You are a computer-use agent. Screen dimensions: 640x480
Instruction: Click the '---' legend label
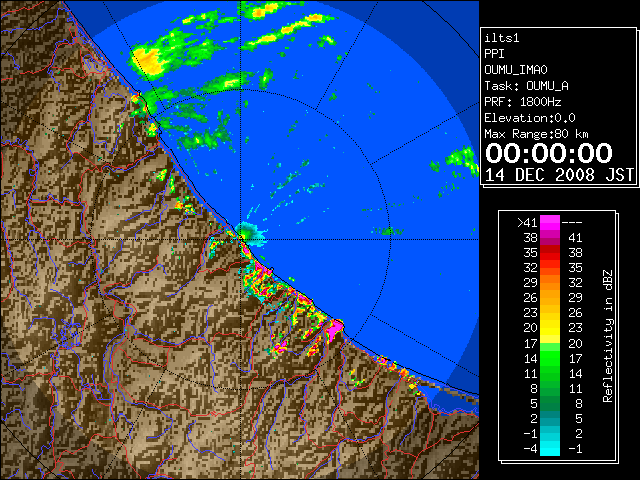(x=572, y=223)
